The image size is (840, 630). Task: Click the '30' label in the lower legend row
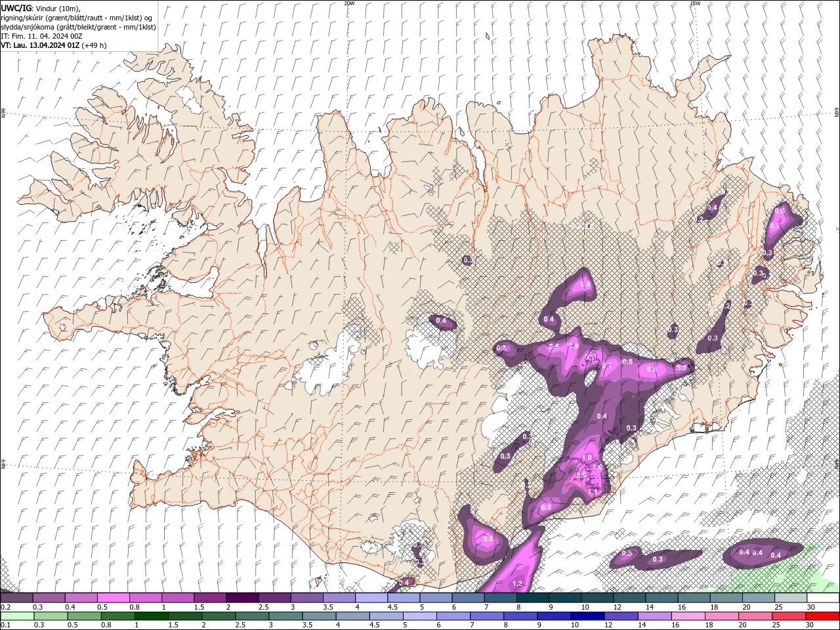point(811,625)
